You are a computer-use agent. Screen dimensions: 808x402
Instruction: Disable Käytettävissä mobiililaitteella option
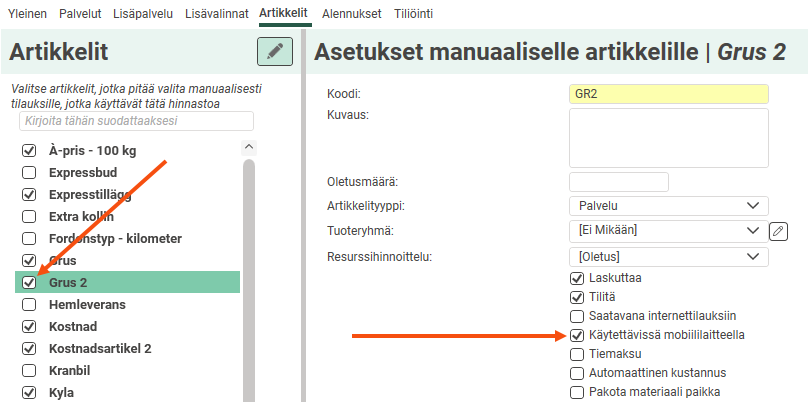(577, 335)
